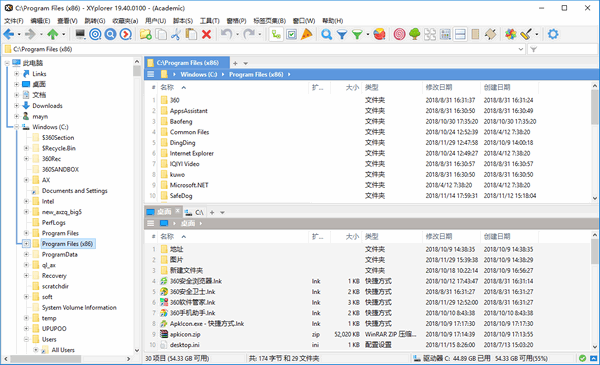Select the DingDing folder in upper pane
Image resolution: width=600 pixels, height=365 pixels.
coord(183,143)
